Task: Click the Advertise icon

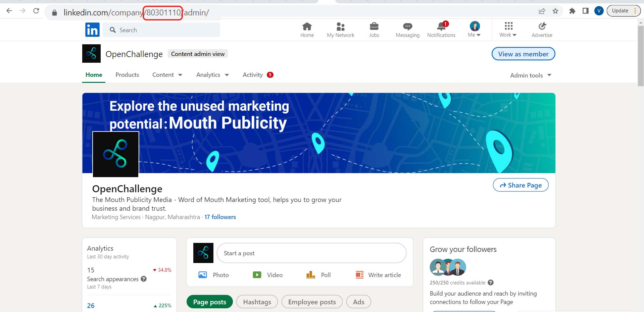Action: click(x=542, y=30)
